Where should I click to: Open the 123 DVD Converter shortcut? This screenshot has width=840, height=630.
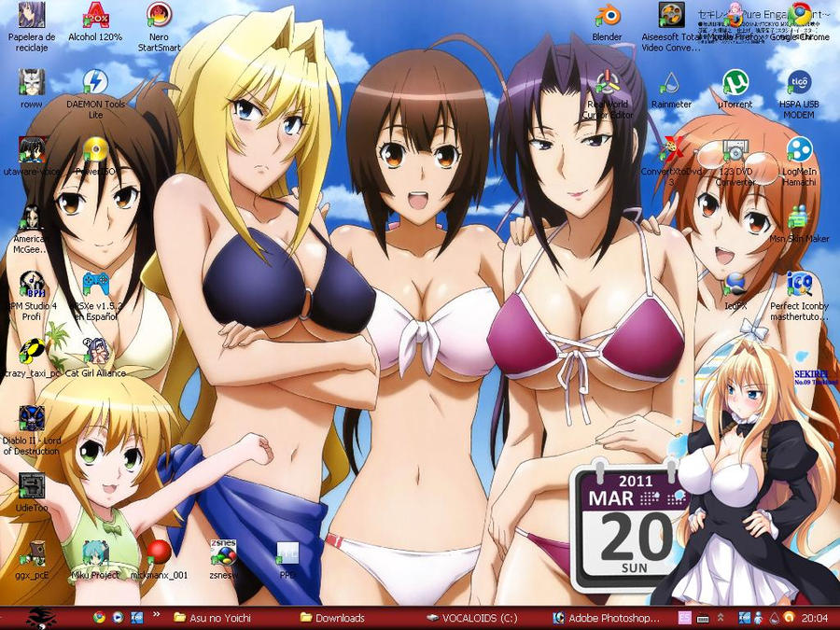(x=735, y=161)
